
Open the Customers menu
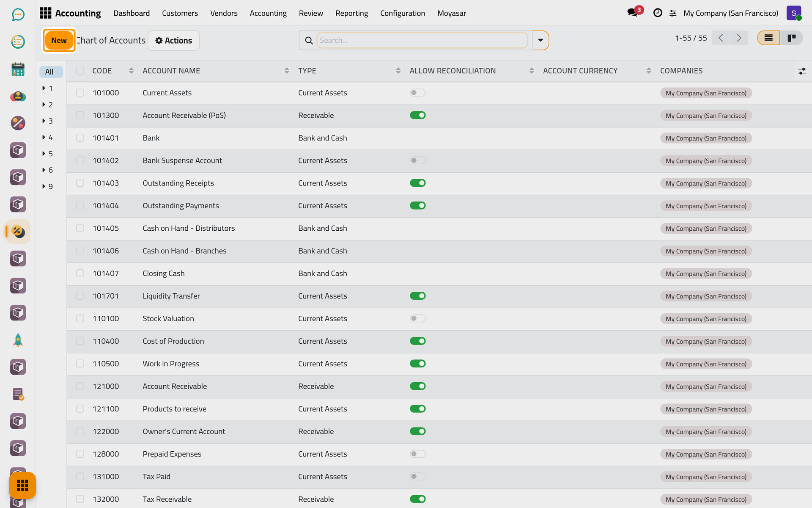click(180, 13)
